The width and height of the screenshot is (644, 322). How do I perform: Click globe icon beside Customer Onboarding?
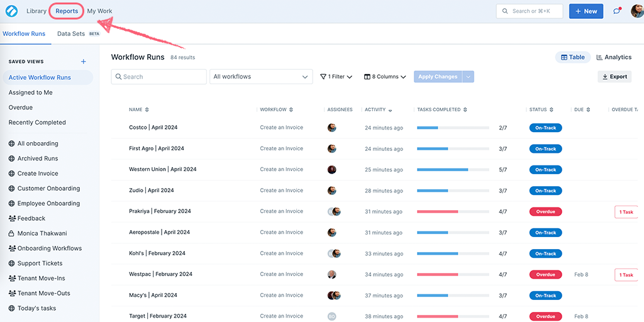tap(11, 189)
